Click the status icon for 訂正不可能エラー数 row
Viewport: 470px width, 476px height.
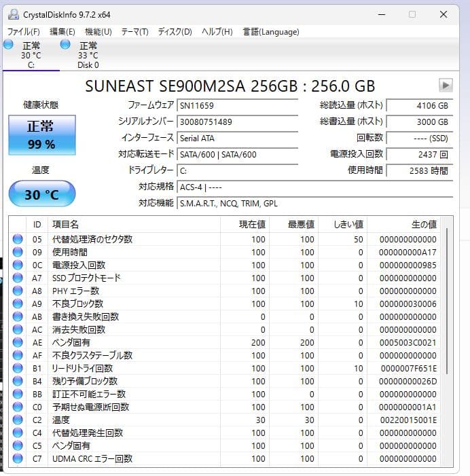pos(18,394)
